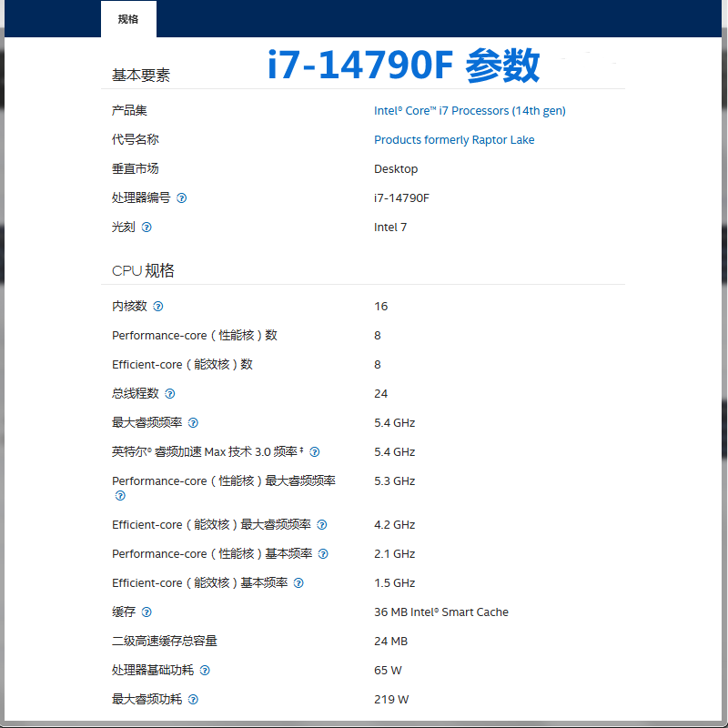Open help for Performance-core 最大睿频频率

[x=119, y=496]
